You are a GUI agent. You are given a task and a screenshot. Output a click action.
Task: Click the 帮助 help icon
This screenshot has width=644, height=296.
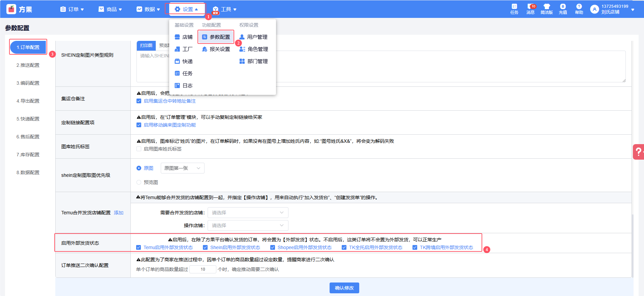579,9
